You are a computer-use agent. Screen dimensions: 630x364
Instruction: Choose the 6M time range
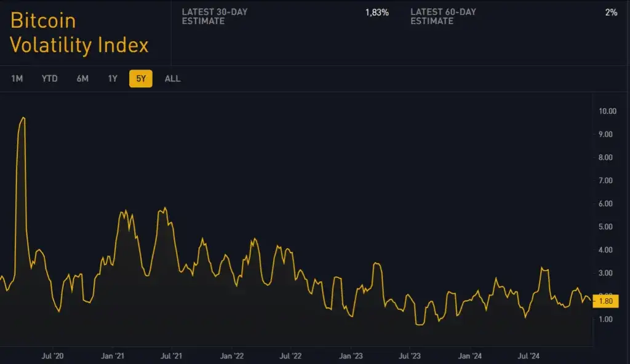coord(82,79)
